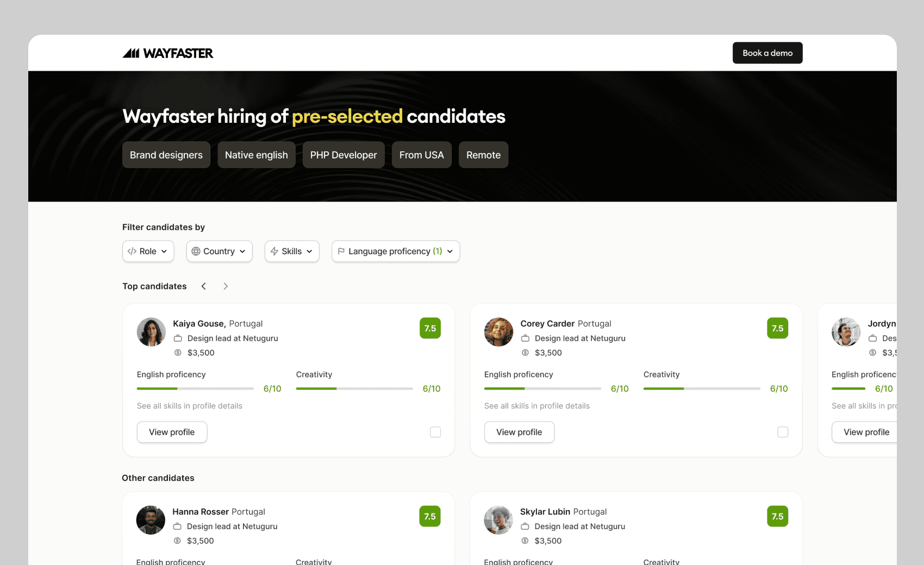Click the name Skylar Lubin
This screenshot has width=924, height=565.
click(545, 512)
